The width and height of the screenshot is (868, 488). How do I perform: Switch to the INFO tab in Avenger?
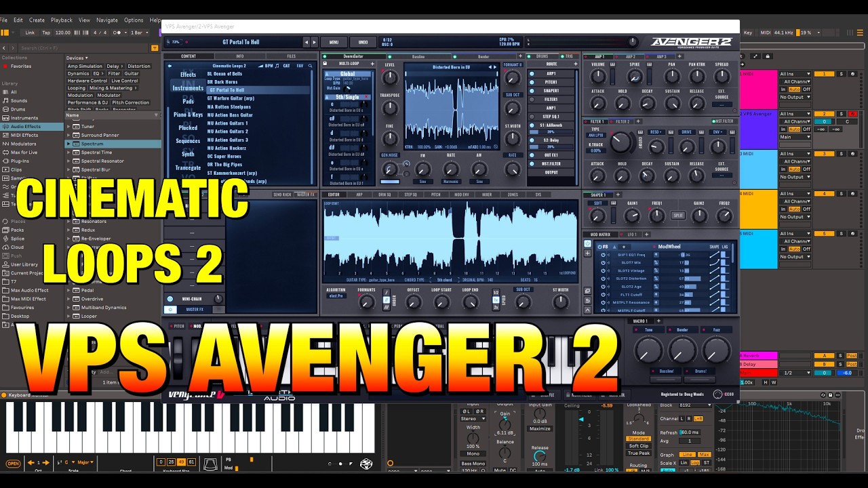(239, 56)
